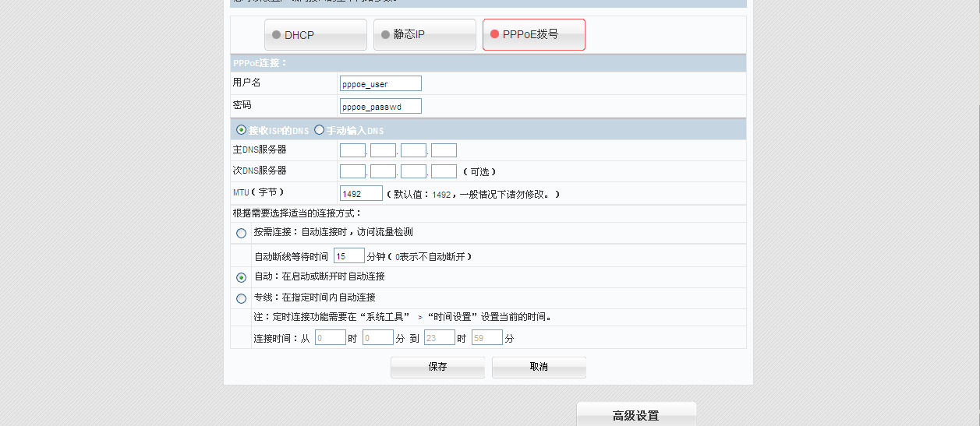Select 自动 auto-connect radio option

click(x=241, y=277)
